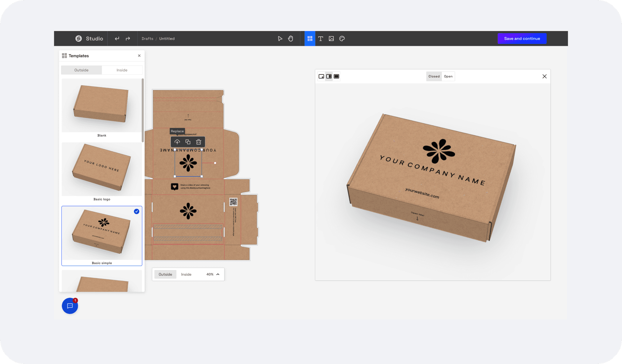622x364 pixels.
Task: Open the Templates grid tool
Action: pos(310,39)
